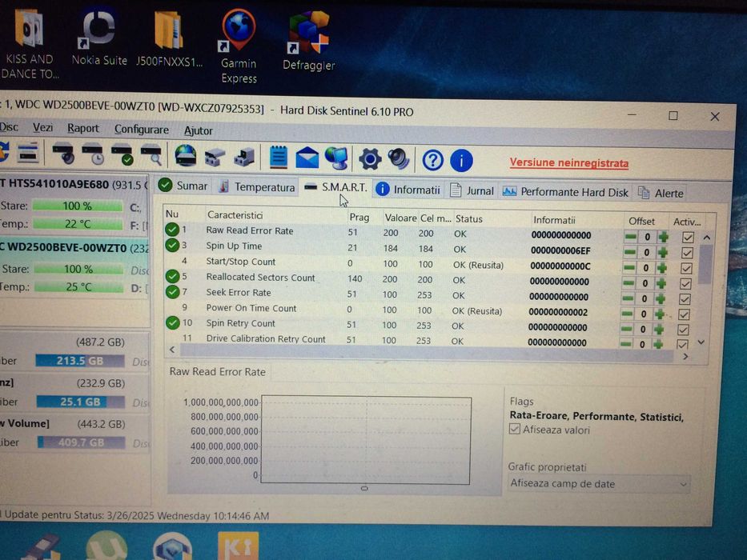Click the 25.1 GB free space bar
The height and width of the screenshot is (560, 747).
[x=80, y=402]
